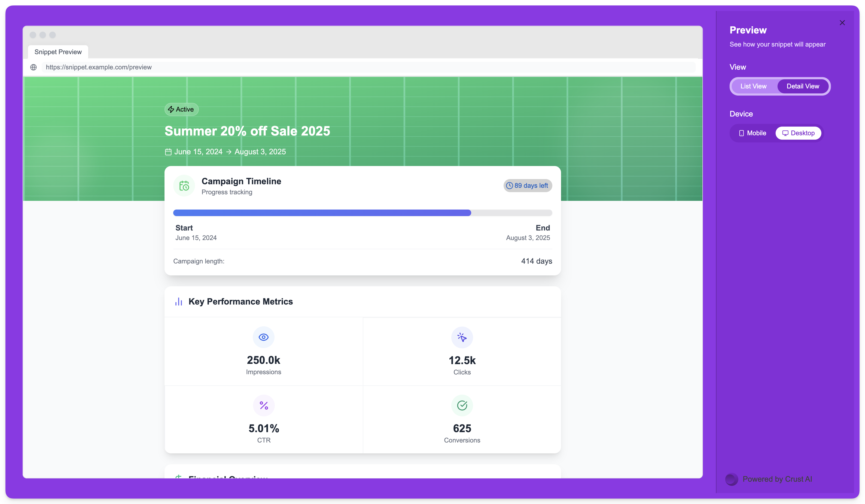
Task: Switch device preview to Mobile
Action: pyautogui.click(x=753, y=133)
